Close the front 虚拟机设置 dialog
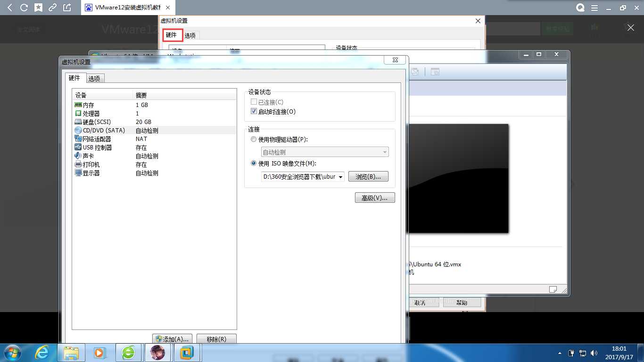Screen dimensions: 644x362 tap(395, 60)
